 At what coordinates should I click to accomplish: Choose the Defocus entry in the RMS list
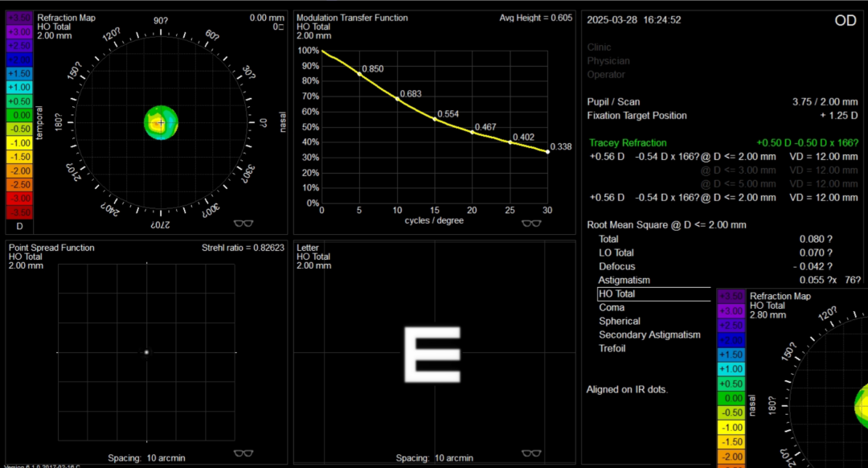tap(715, 266)
